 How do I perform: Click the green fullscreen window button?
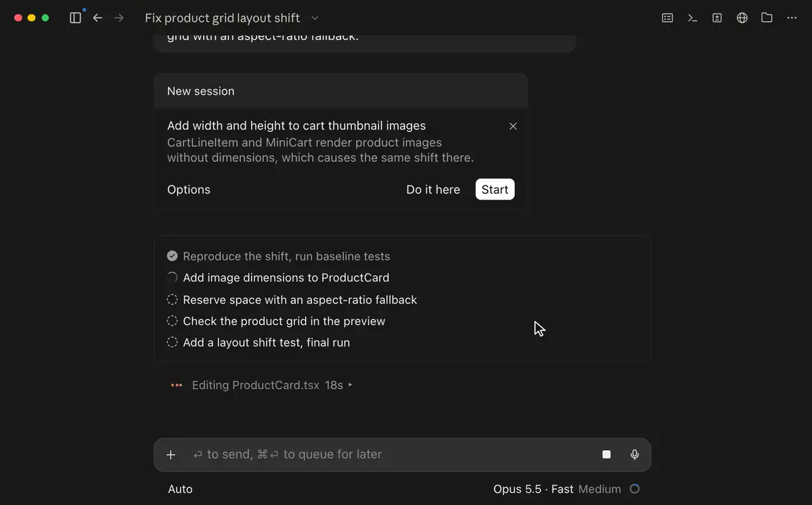point(45,18)
